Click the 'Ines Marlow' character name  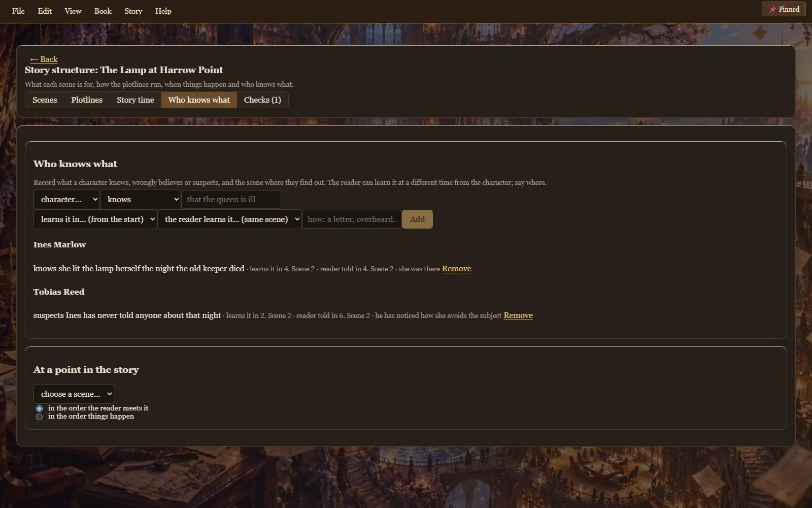click(59, 245)
